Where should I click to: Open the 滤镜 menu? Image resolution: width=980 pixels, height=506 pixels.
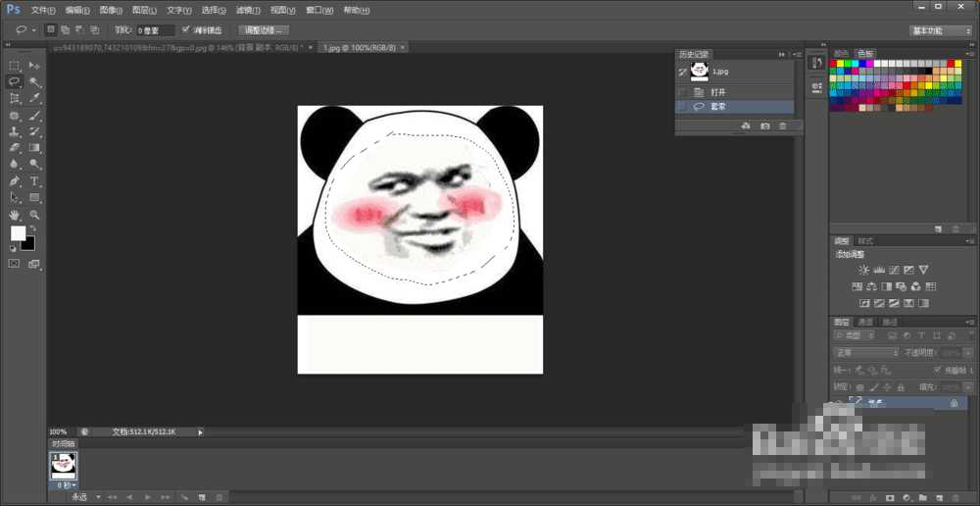[x=245, y=10]
